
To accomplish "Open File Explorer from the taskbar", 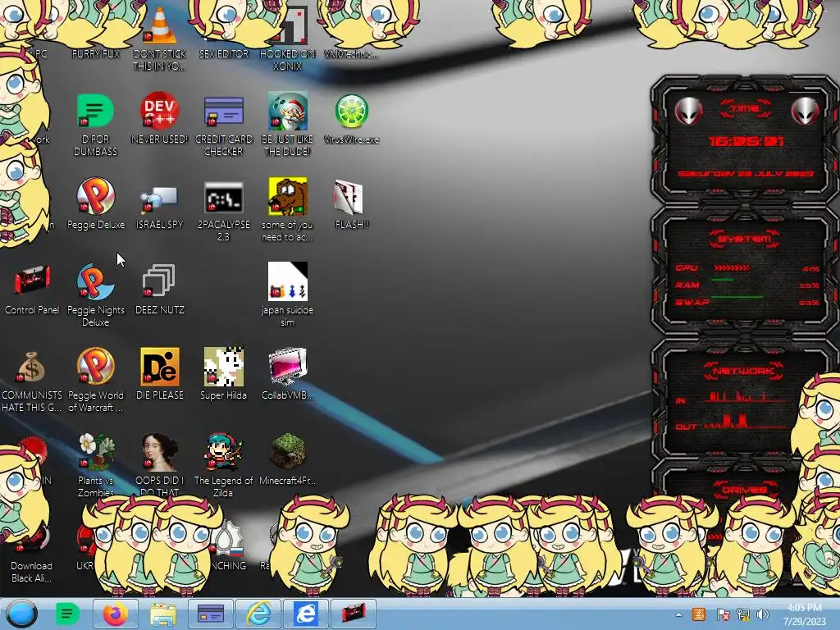I will (163, 614).
